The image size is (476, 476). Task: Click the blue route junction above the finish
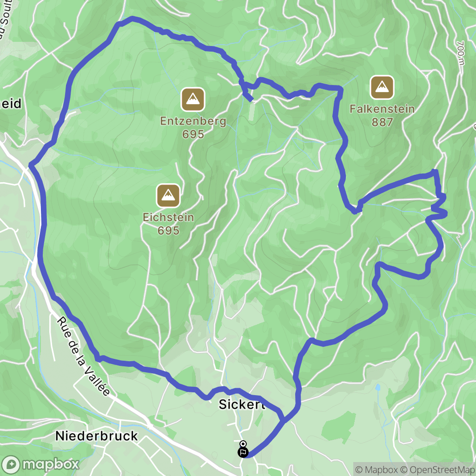tap(283, 420)
